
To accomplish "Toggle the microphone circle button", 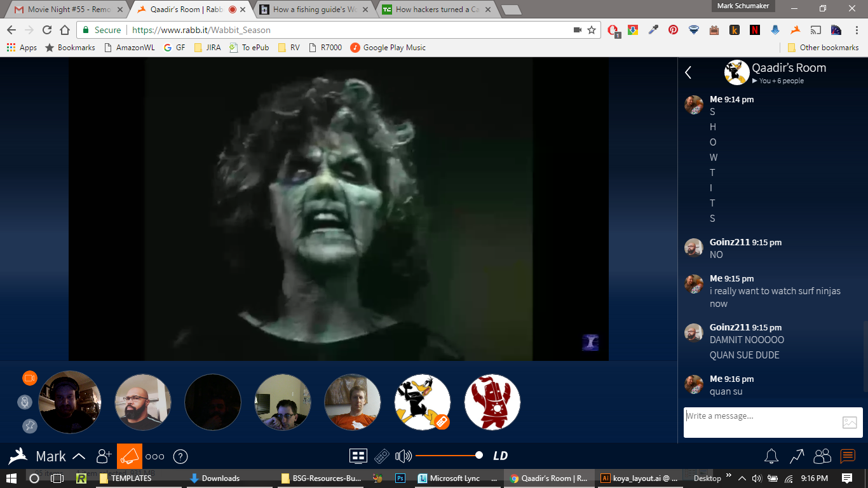I will 25,402.
